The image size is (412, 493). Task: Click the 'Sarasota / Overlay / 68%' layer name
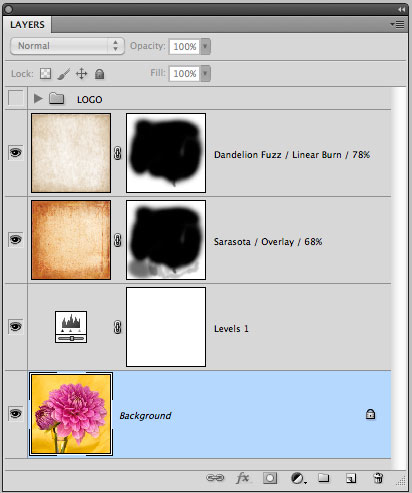pos(268,242)
